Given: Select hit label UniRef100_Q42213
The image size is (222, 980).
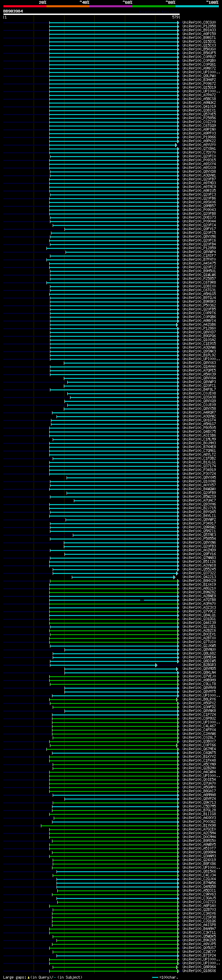Looking at the screenshot, I should pyautogui.click(x=199, y=577).
